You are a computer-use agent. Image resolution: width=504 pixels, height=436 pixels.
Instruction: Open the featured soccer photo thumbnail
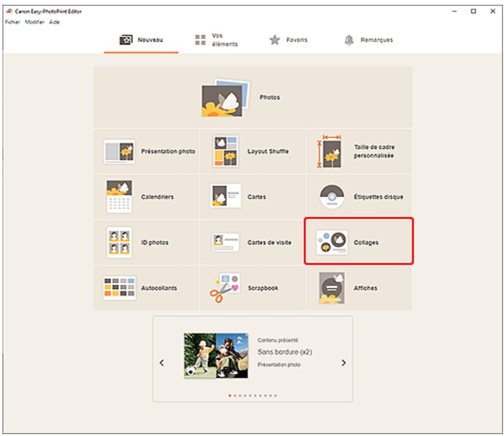click(x=216, y=355)
